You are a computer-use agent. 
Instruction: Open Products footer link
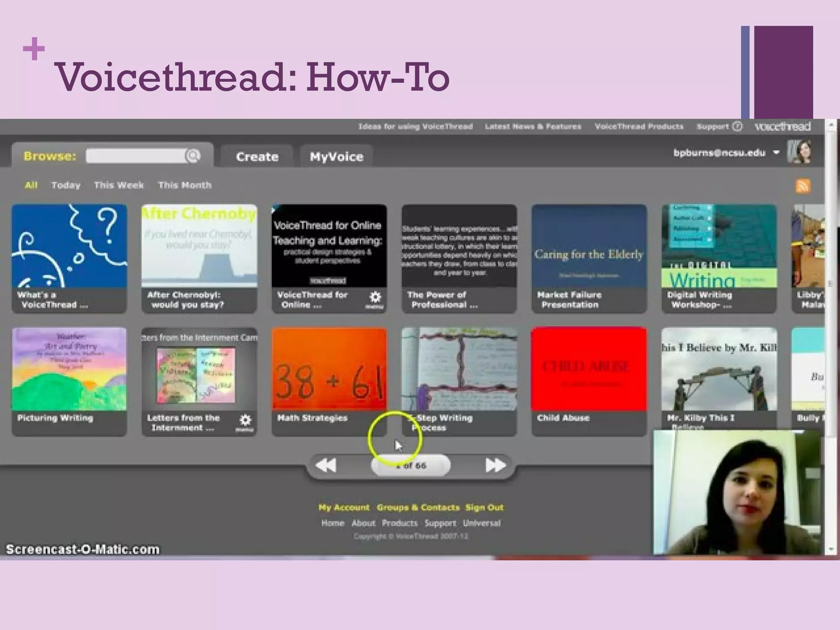coord(399,523)
